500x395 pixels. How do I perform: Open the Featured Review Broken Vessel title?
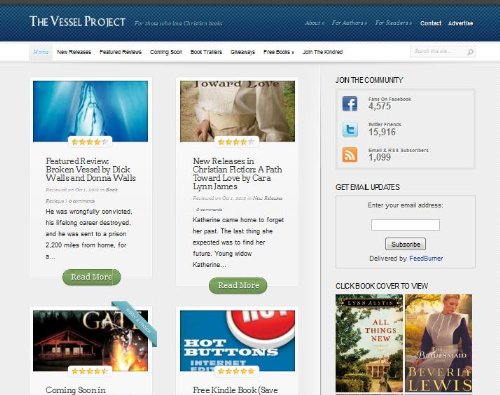coord(91,169)
